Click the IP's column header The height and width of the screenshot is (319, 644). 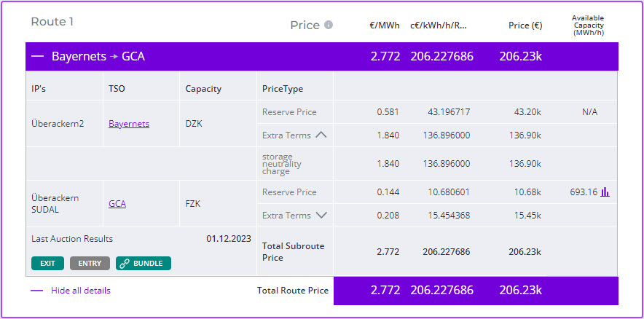[39, 89]
